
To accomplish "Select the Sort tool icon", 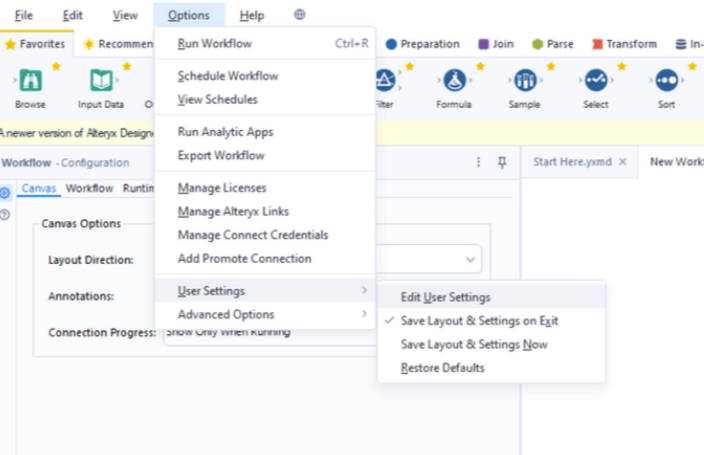I will tap(667, 81).
